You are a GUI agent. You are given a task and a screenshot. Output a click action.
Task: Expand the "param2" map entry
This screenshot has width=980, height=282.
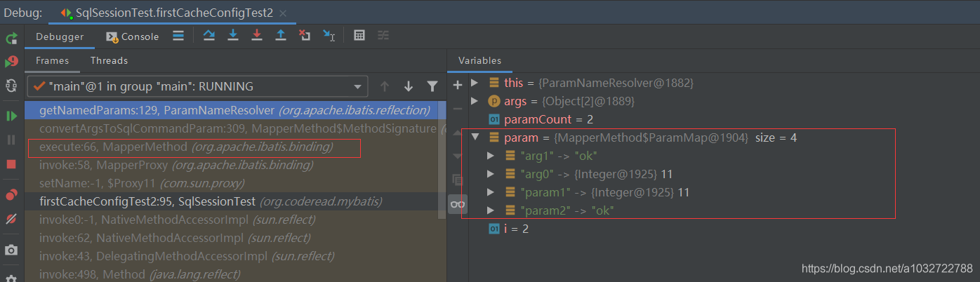491,210
